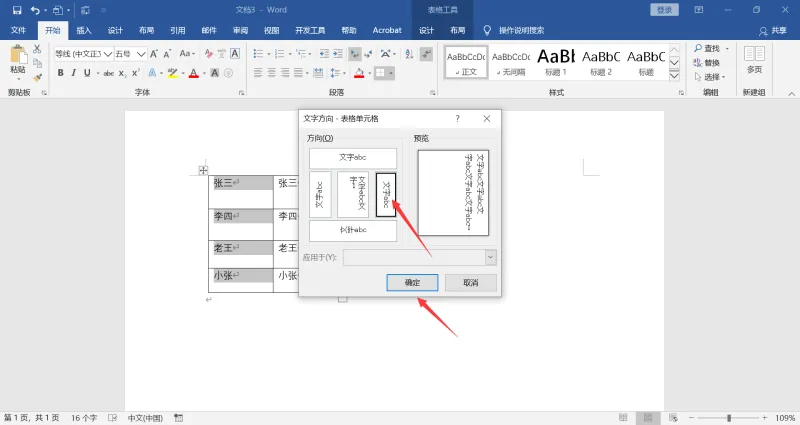Open the borders dropdown arrow

(391, 73)
